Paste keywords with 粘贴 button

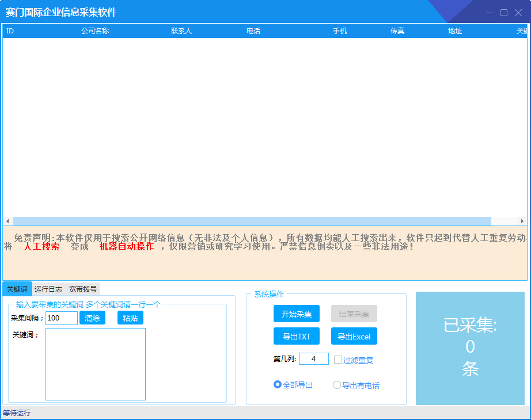[130, 318]
